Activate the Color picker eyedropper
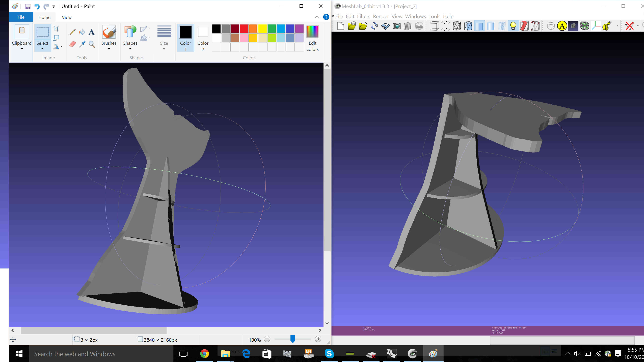Image resolution: width=644 pixels, height=362 pixels. click(82, 44)
